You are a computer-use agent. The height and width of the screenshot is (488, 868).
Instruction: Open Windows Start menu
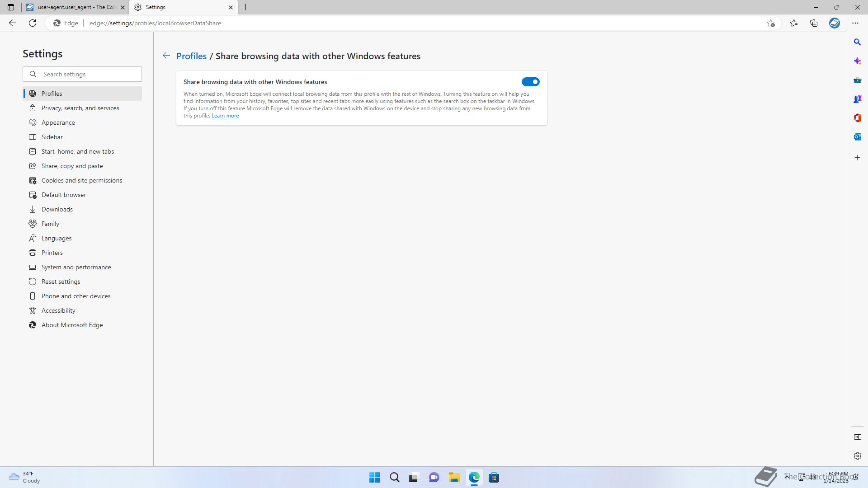(374, 478)
